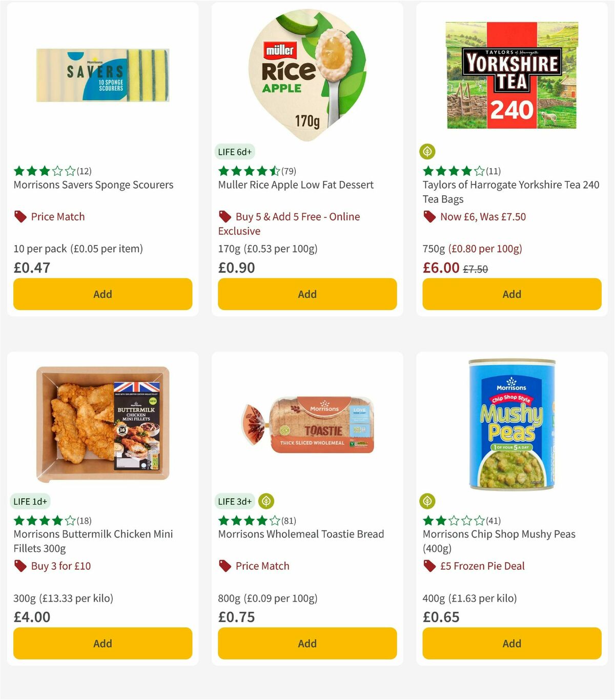This screenshot has width=615, height=700.
Task: Click the tag icon beside Buy 3 for £10
Action: pos(20,566)
